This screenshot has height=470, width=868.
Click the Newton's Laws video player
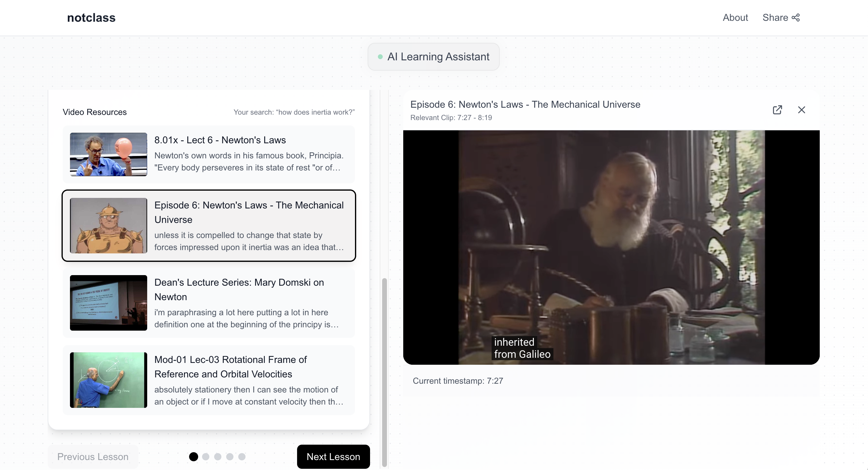coord(611,247)
